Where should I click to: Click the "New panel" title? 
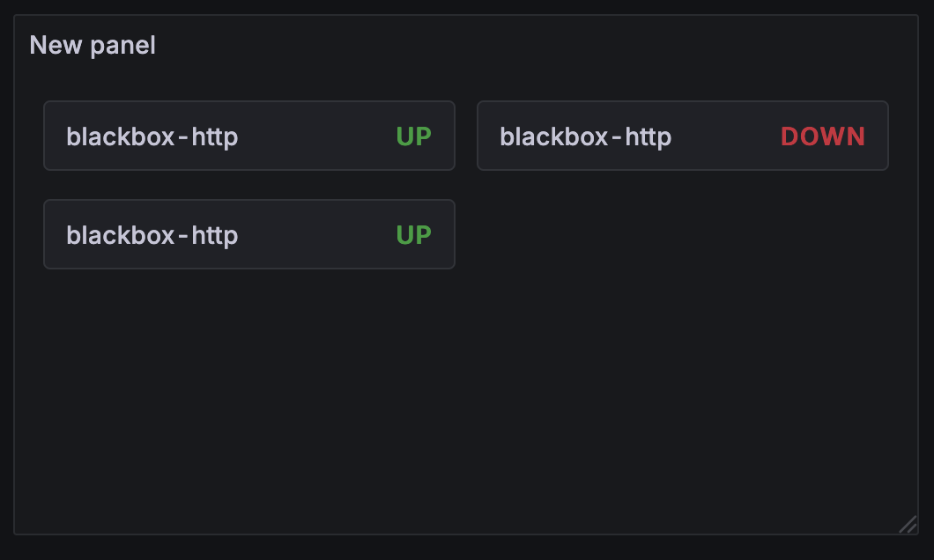(x=93, y=45)
